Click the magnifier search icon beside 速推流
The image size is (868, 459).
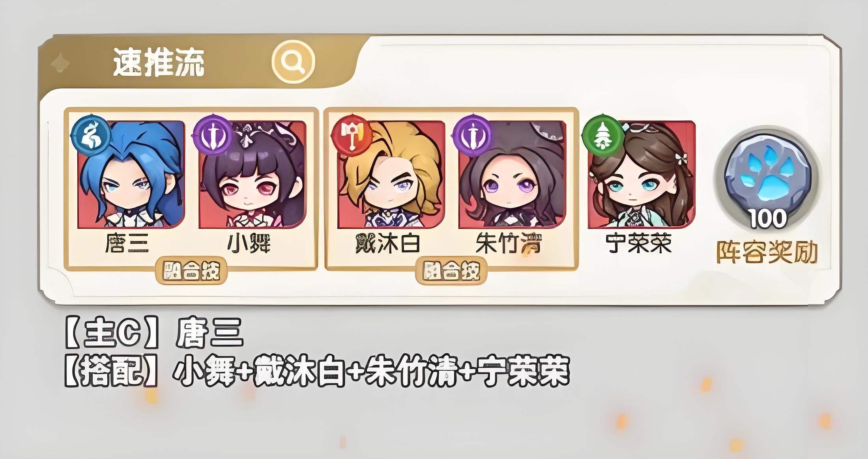click(x=293, y=62)
